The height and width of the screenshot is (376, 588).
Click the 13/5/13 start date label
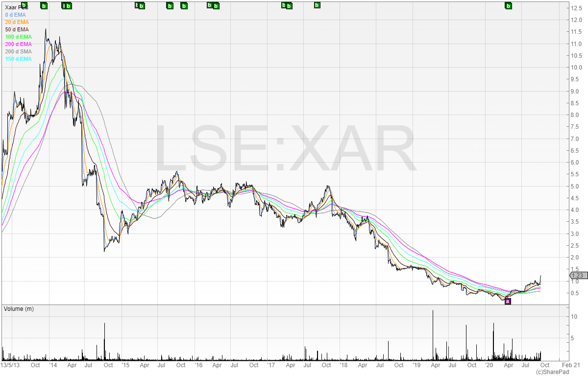10,365
